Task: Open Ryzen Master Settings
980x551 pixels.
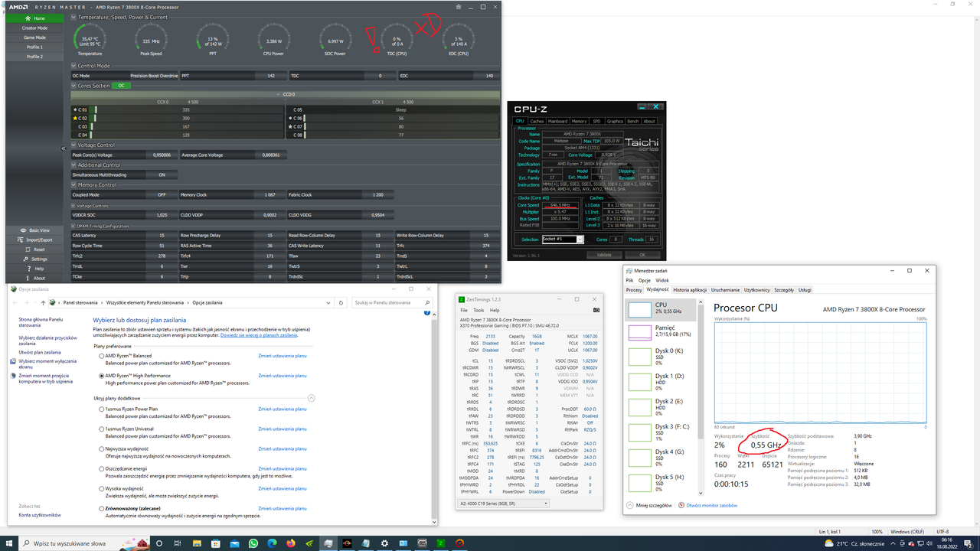Action: click(x=34, y=259)
